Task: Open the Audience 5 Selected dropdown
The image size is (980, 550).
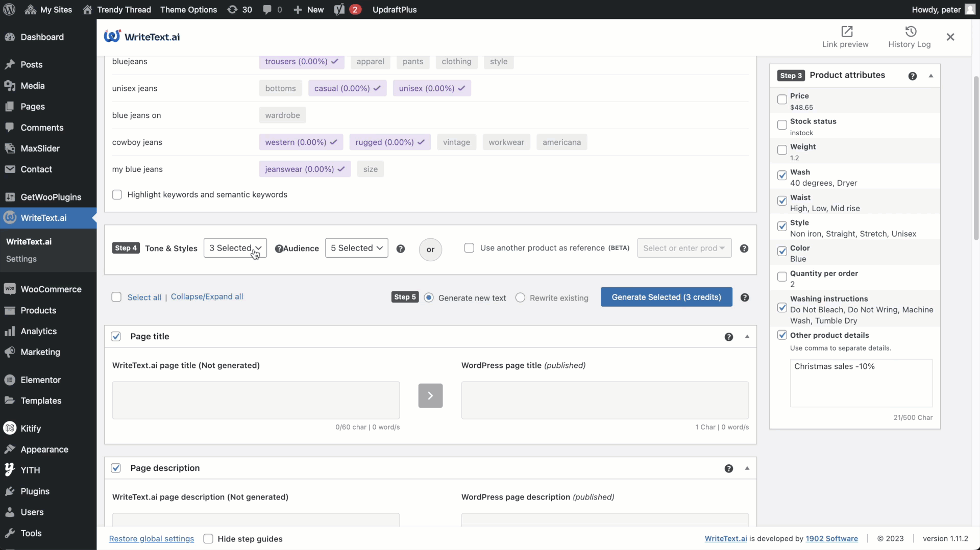Action: point(356,248)
